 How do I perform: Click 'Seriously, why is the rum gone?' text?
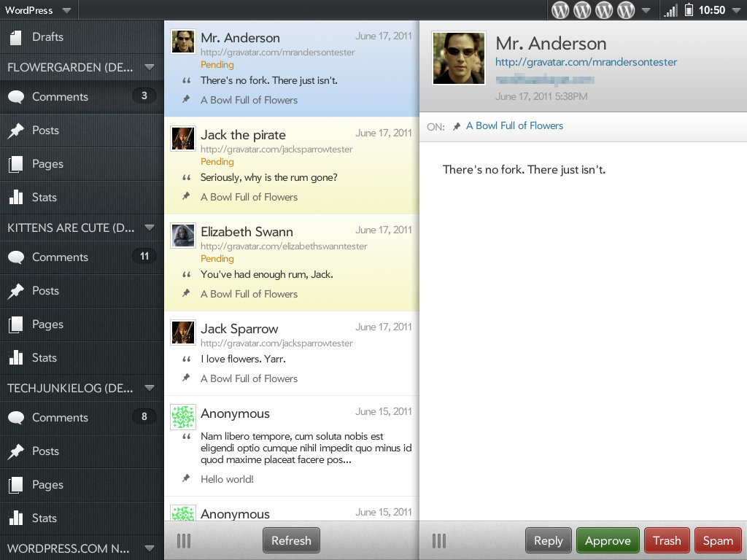(x=268, y=178)
